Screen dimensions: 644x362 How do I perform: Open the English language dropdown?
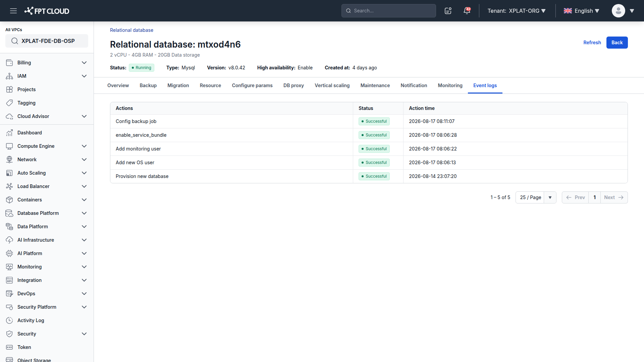click(581, 11)
